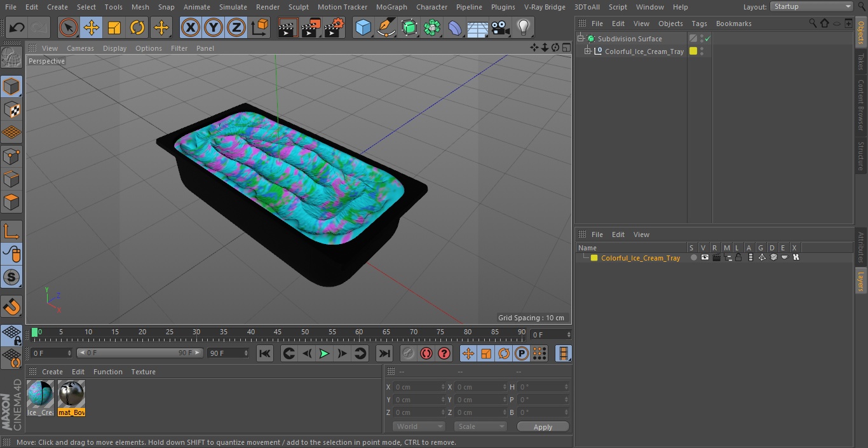The width and height of the screenshot is (868, 448).
Task: Click layer color swatch in Layers panel
Action: [x=594, y=258]
